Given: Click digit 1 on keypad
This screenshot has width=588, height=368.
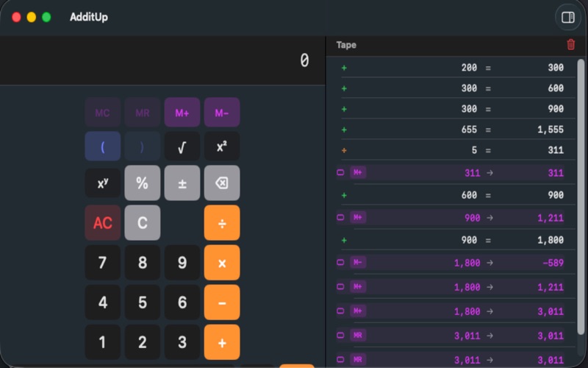Looking at the screenshot, I should tap(103, 342).
